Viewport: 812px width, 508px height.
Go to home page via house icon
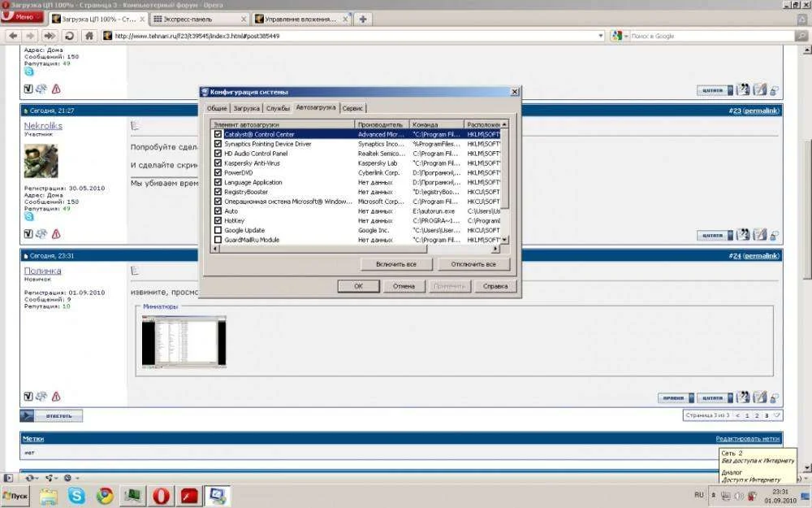tap(89, 36)
